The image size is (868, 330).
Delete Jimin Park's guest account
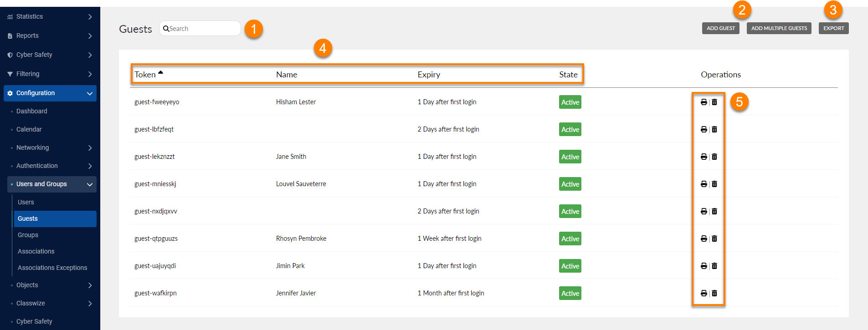(x=714, y=266)
